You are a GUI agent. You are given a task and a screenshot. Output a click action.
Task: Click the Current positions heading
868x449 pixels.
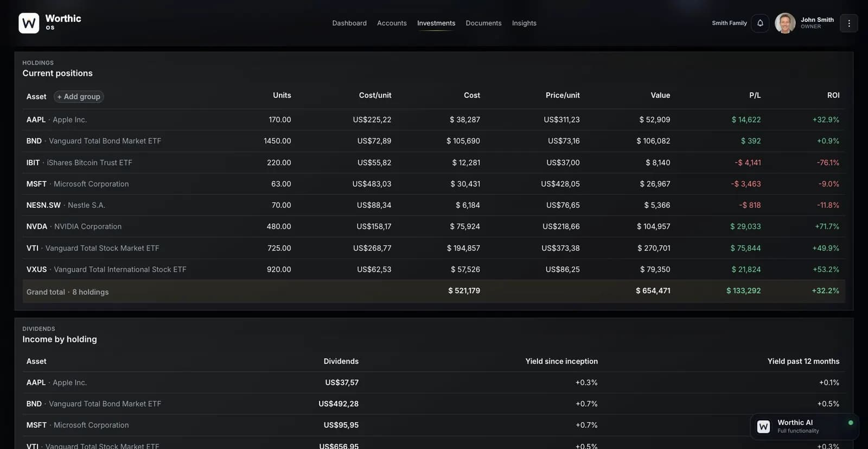pyautogui.click(x=58, y=73)
